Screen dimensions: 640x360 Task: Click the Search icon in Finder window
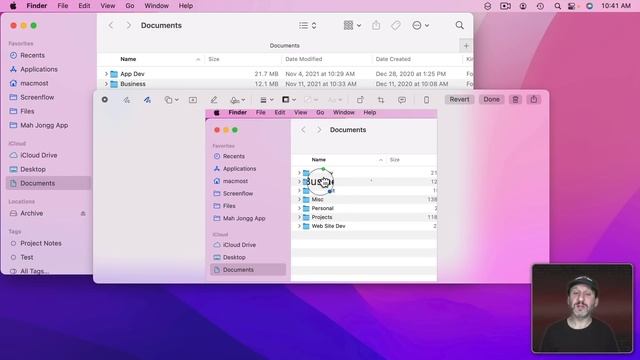(460, 25)
